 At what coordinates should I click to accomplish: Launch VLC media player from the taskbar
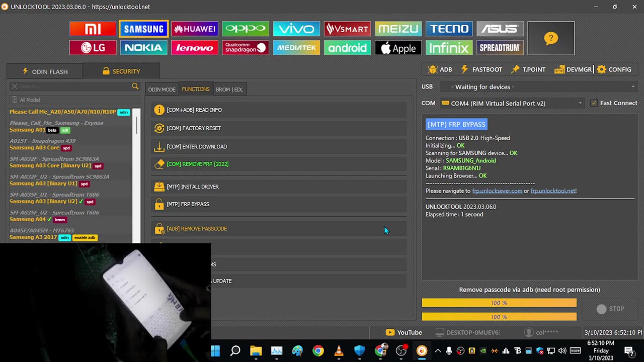pos(339,350)
